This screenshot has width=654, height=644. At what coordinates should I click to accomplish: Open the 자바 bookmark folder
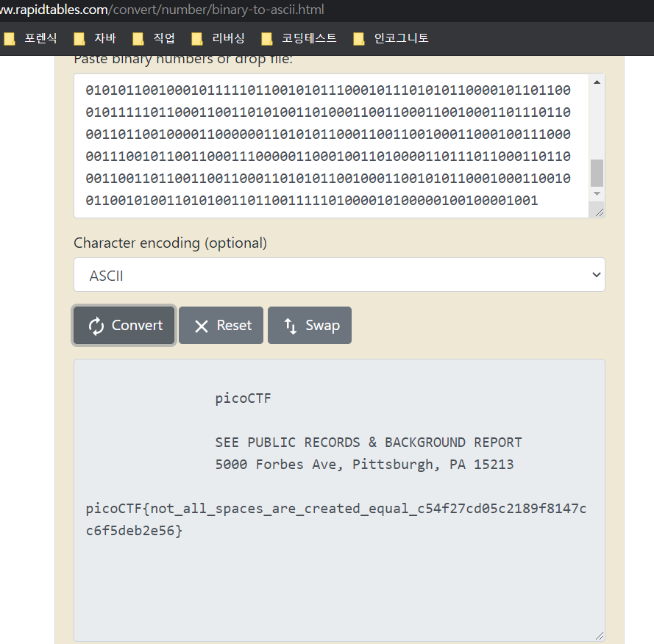pyautogui.click(x=95, y=38)
